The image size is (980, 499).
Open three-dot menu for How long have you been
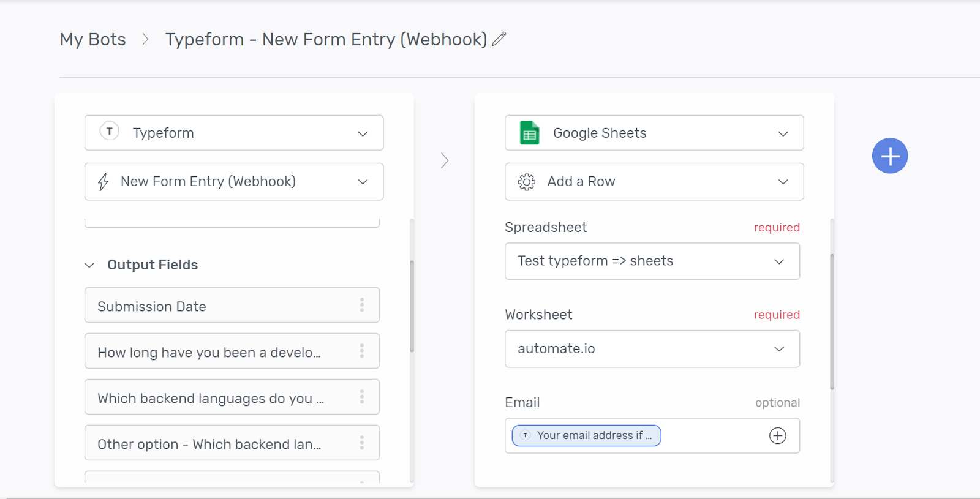[x=362, y=351]
